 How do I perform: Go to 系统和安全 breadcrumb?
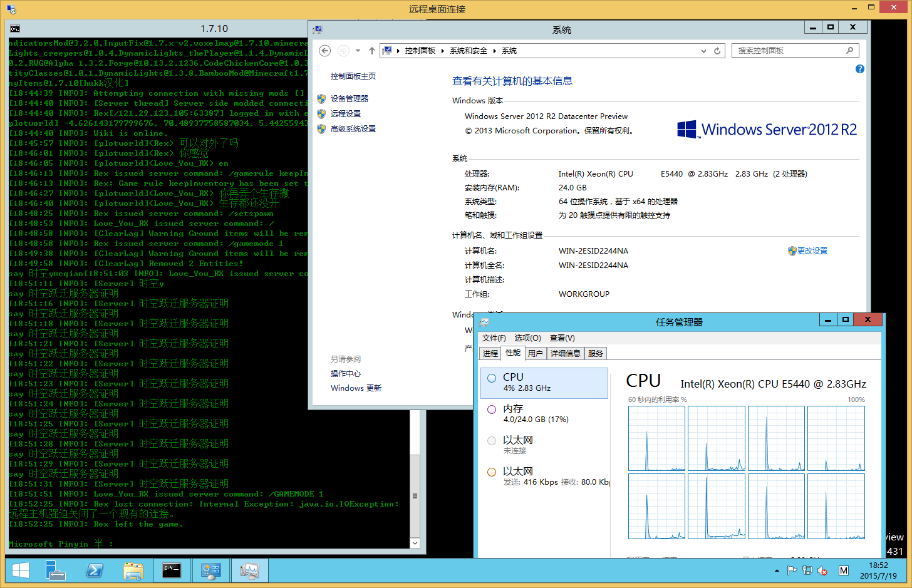pos(468,51)
